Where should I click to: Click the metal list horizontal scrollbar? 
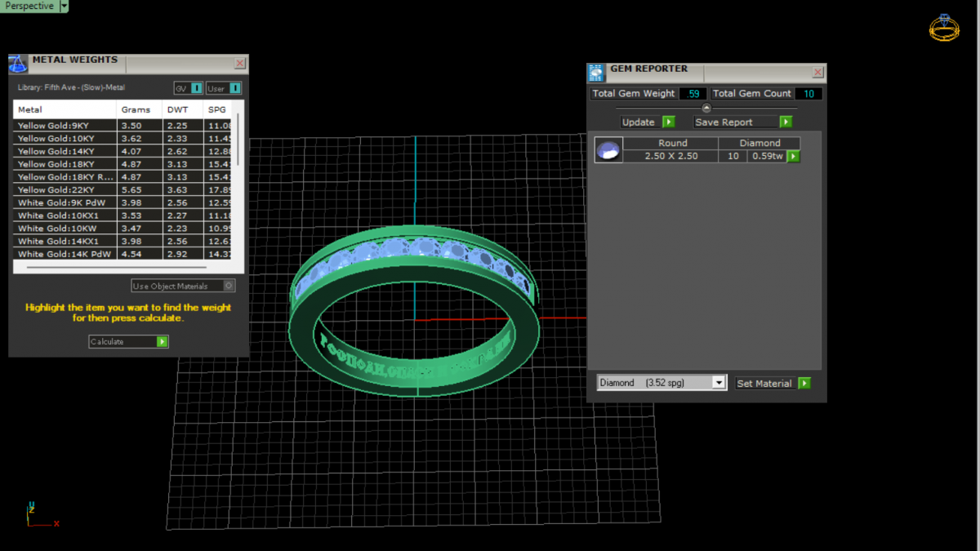pyautogui.click(x=116, y=267)
